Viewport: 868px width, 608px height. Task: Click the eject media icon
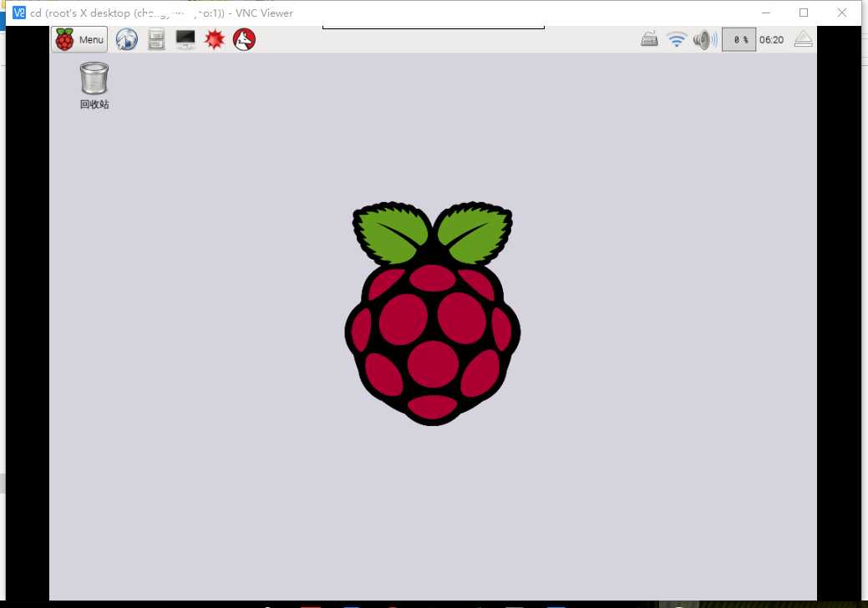[803, 38]
